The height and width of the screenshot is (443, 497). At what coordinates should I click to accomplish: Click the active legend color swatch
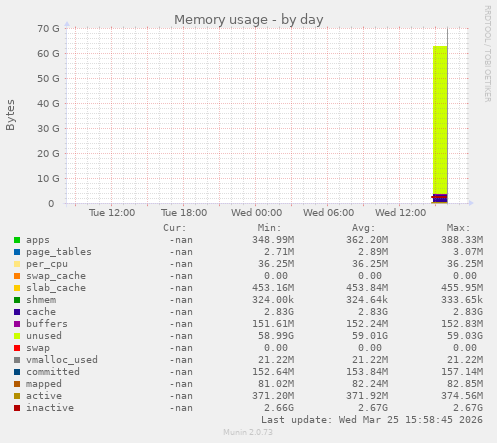coord(17,396)
